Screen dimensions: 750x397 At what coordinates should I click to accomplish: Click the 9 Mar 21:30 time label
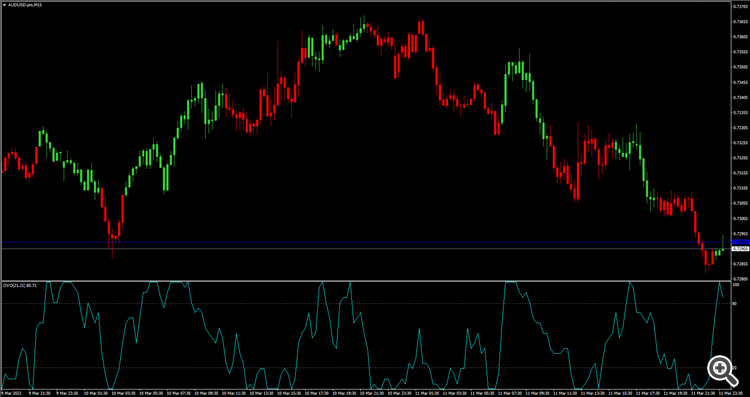click(40, 393)
